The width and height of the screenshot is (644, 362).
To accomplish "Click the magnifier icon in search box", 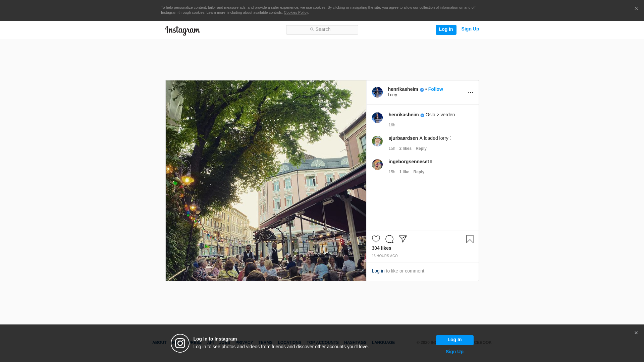I will pos(312,29).
